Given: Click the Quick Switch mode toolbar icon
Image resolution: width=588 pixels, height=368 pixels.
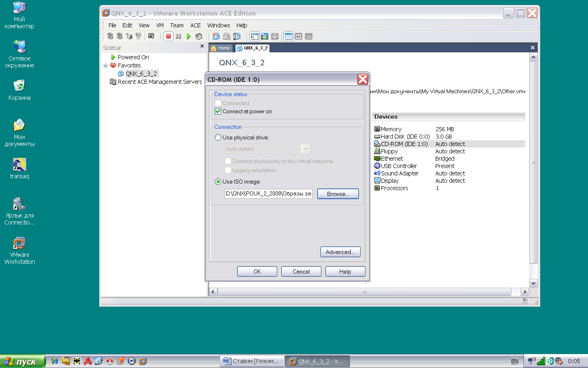Looking at the screenshot, I should (x=265, y=36).
